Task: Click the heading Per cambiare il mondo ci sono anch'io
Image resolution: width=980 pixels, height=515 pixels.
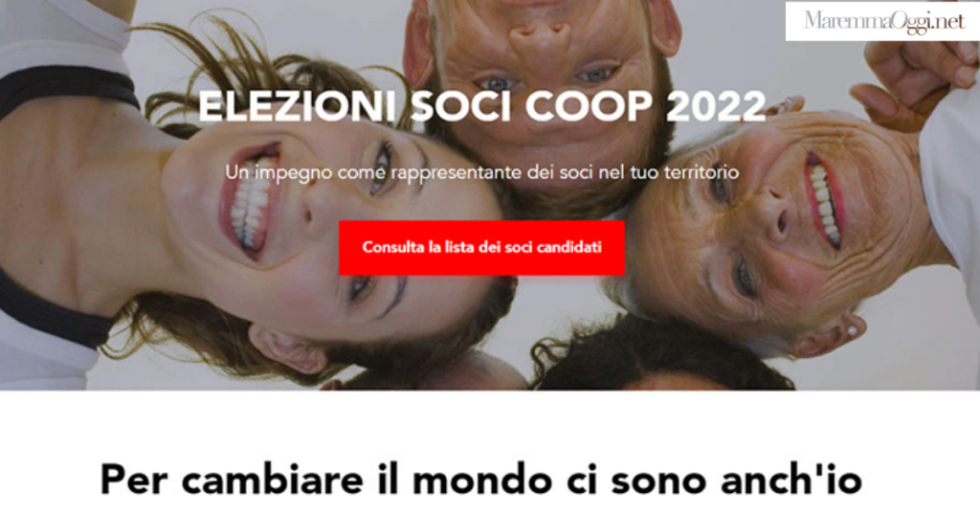Action: 481,480
